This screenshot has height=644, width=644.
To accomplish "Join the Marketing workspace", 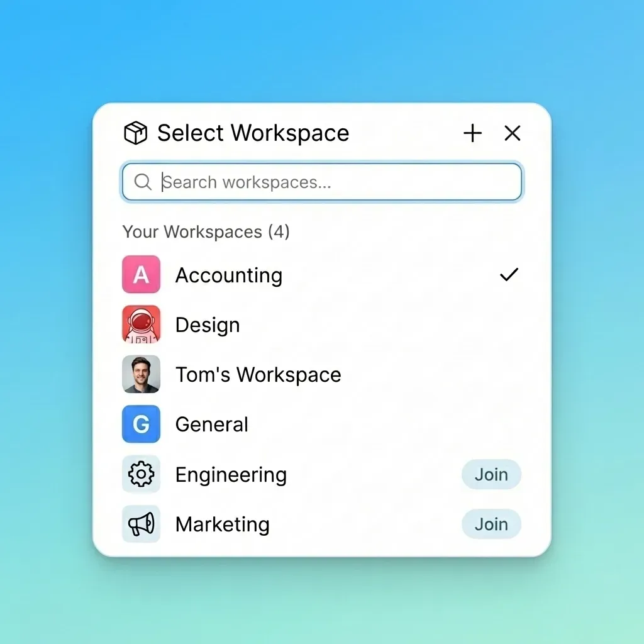I will point(491,524).
